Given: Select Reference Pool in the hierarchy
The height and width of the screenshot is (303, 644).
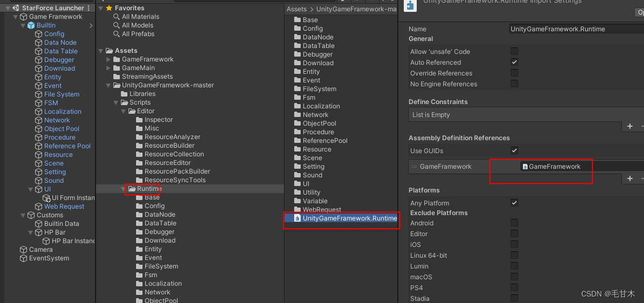Looking at the screenshot, I should [67, 146].
